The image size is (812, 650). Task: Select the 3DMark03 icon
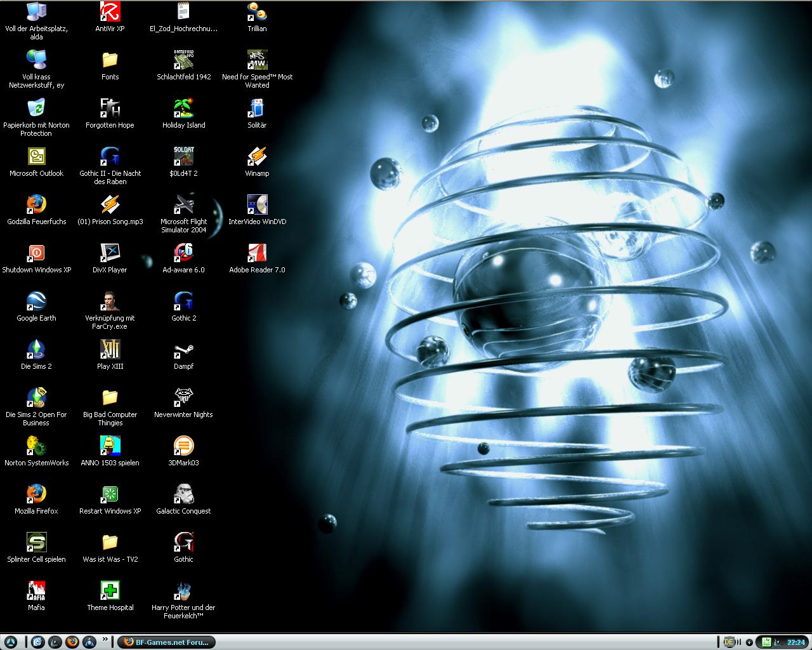(183, 446)
